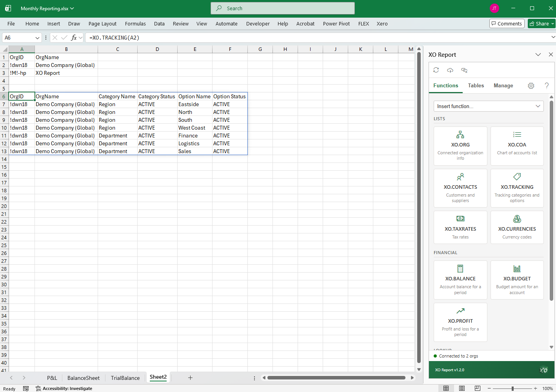The image size is (556, 392).
Task: Insert the XO.PROFIT function
Action: coord(460,322)
